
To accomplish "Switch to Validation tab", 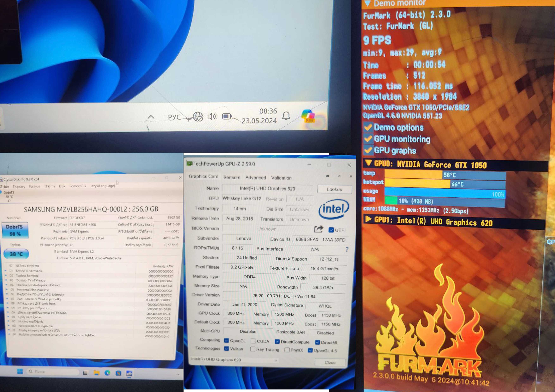I will coord(281,178).
